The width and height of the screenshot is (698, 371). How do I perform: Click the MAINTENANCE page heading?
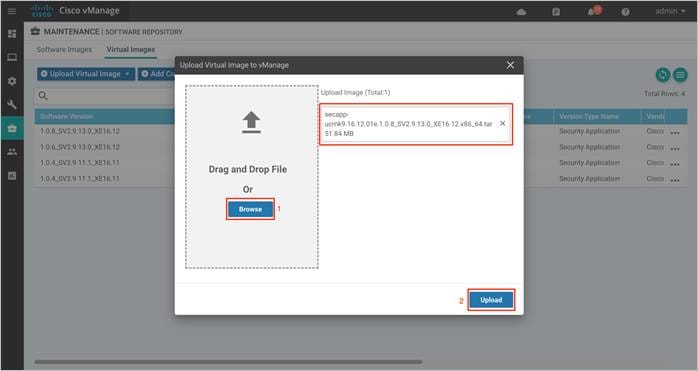71,32
